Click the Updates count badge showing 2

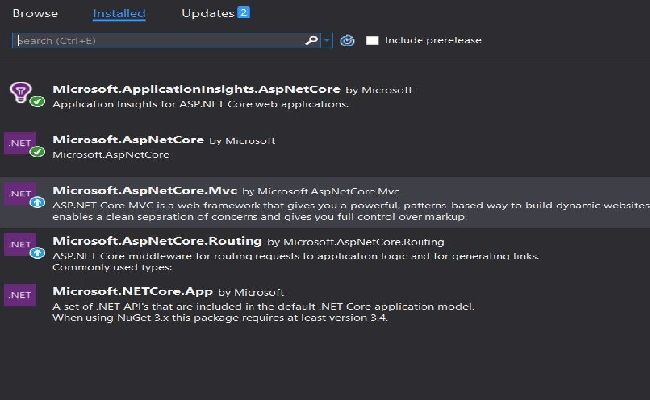(243, 12)
